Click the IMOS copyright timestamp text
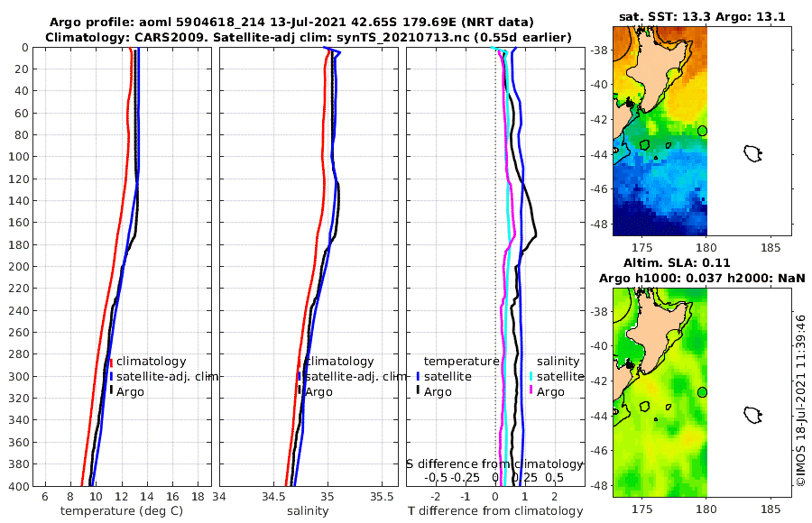Screen dimensions: 812x523 point(800,400)
